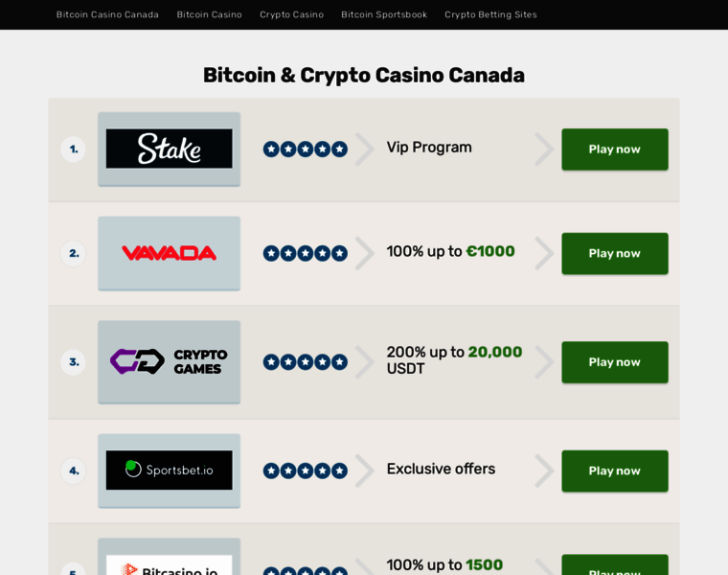
Task: Click the star rating for Stake
Action: coord(305,149)
